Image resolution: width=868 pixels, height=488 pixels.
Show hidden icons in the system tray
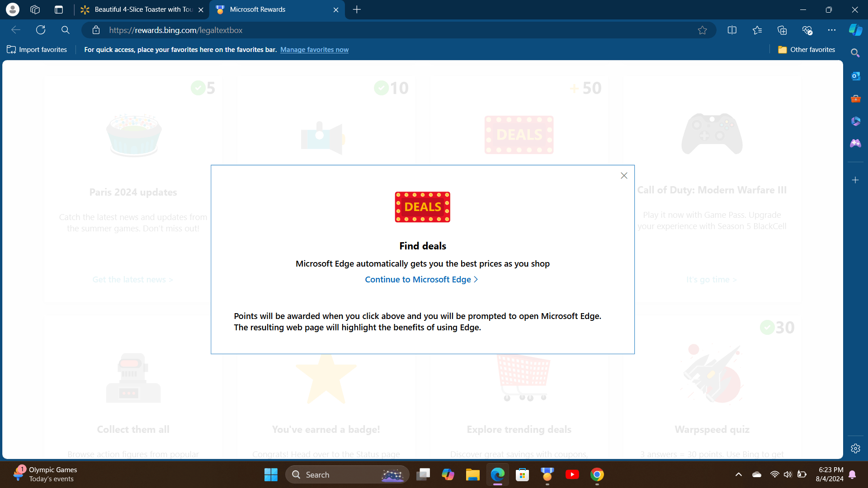click(x=739, y=474)
